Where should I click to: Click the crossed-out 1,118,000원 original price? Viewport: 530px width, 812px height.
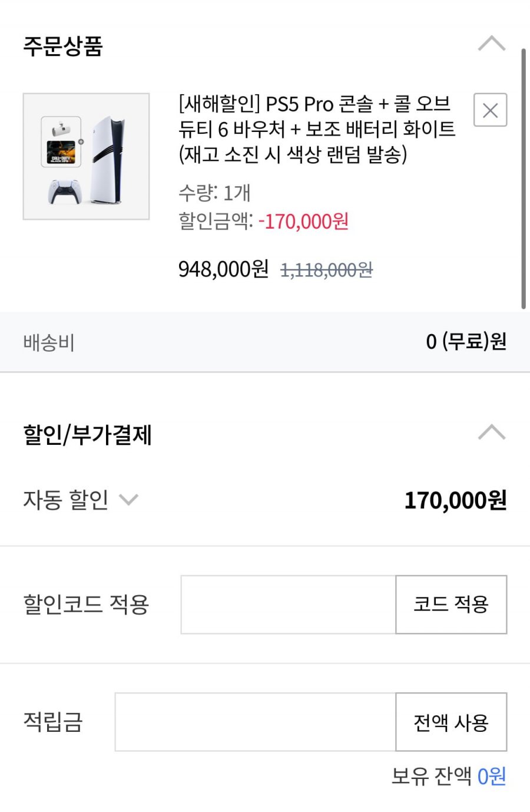[326, 270]
